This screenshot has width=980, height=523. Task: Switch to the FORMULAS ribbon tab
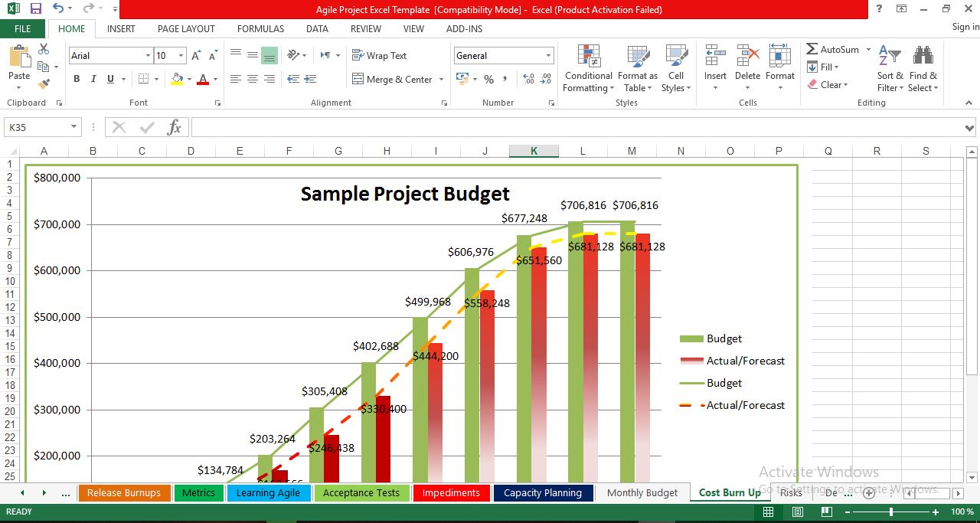click(260, 28)
